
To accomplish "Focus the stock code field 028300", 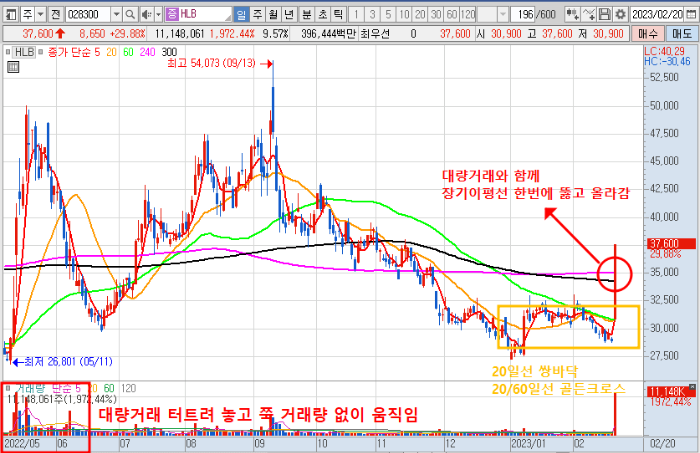I will [x=88, y=15].
